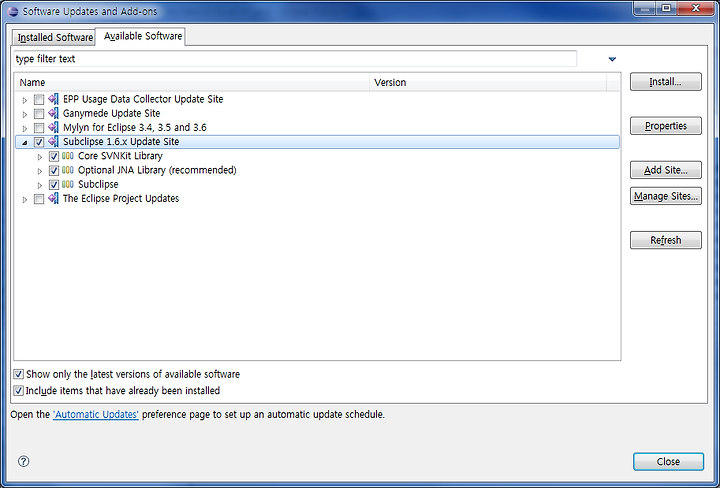Open the Manage Sites... dialog

coord(665,196)
